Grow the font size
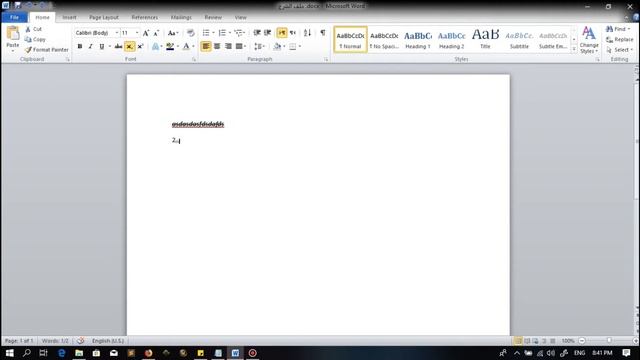Image resolution: width=640 pixels, height=360 pixels. [x=146, y=33]
